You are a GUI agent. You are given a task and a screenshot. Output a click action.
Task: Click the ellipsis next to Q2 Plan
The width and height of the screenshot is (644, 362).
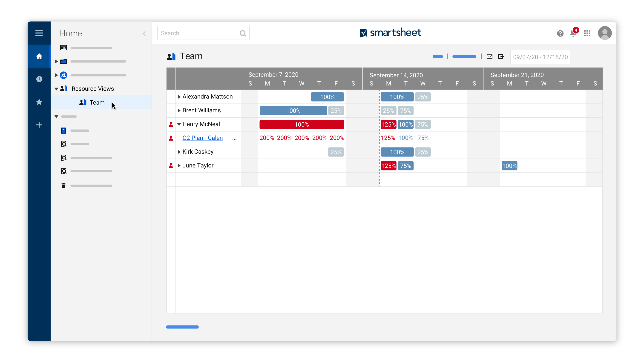tap(234, 139)
